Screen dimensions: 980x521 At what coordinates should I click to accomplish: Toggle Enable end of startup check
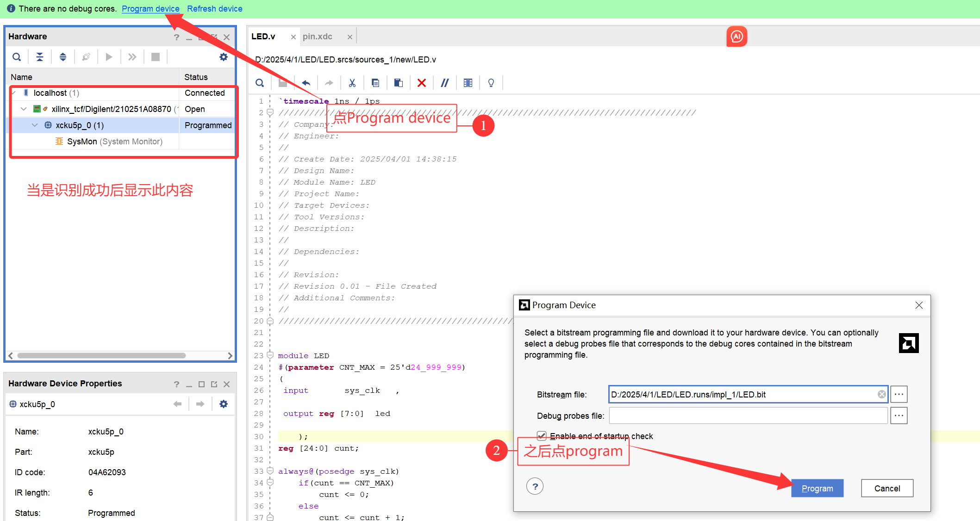tap(542, 435)
